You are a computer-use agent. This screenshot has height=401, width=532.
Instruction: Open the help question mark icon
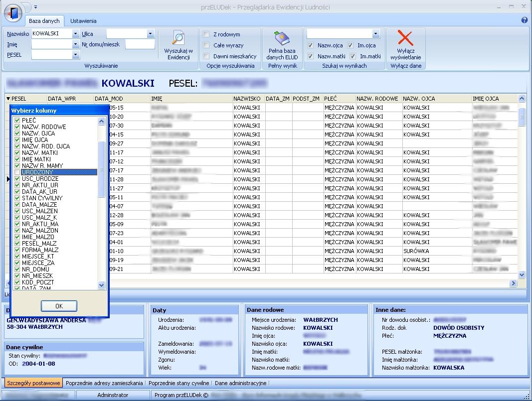pos(524,20)
